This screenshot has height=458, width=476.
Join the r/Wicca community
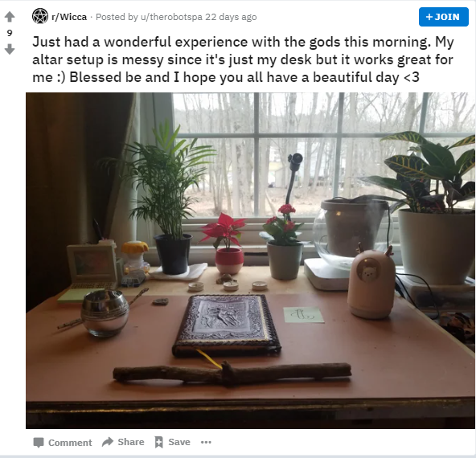point(444,17)
